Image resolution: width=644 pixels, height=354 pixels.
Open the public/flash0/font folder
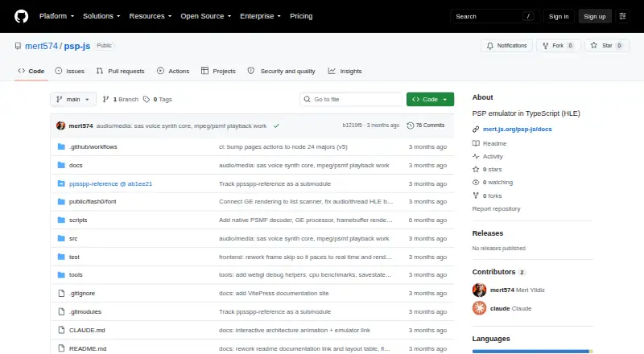point(93,202)
